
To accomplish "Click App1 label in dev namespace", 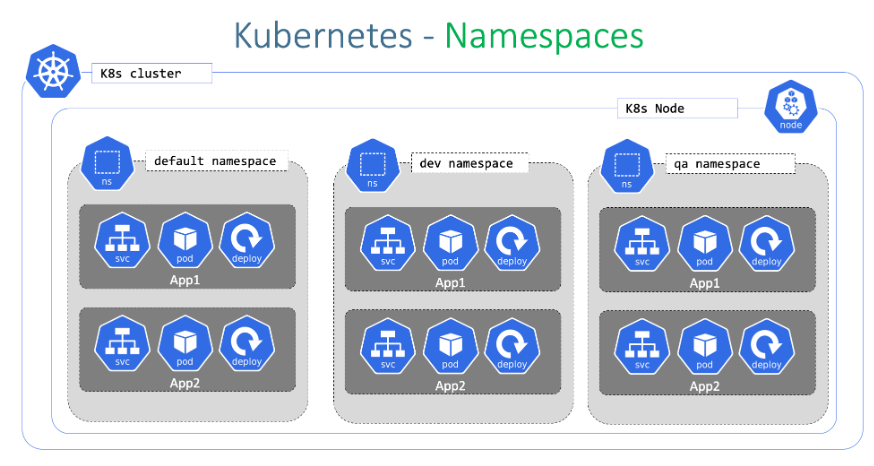I will point(450,283).
